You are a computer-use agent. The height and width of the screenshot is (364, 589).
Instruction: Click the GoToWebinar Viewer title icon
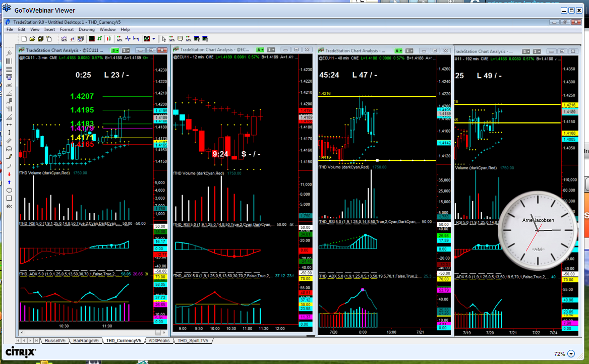point(7,8)
